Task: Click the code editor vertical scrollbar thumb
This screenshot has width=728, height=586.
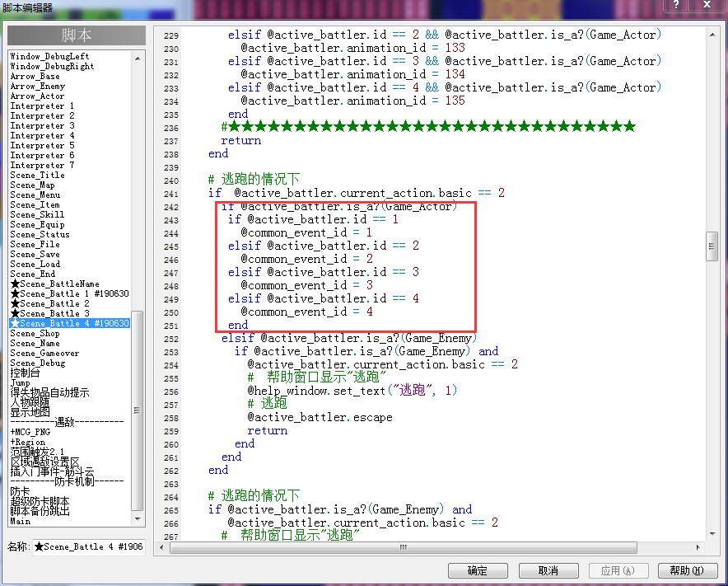Action: [712, 246]
